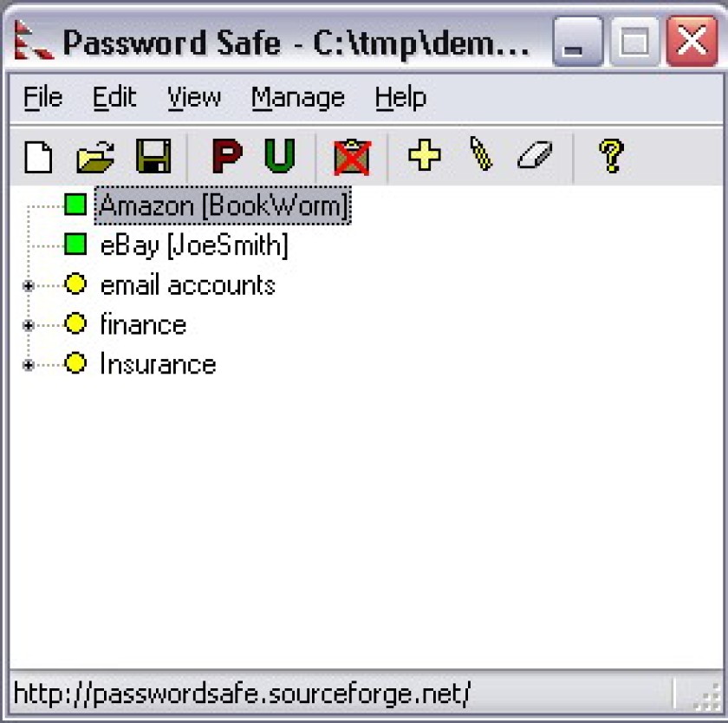Copy username with the green U icon

[280, 157]
